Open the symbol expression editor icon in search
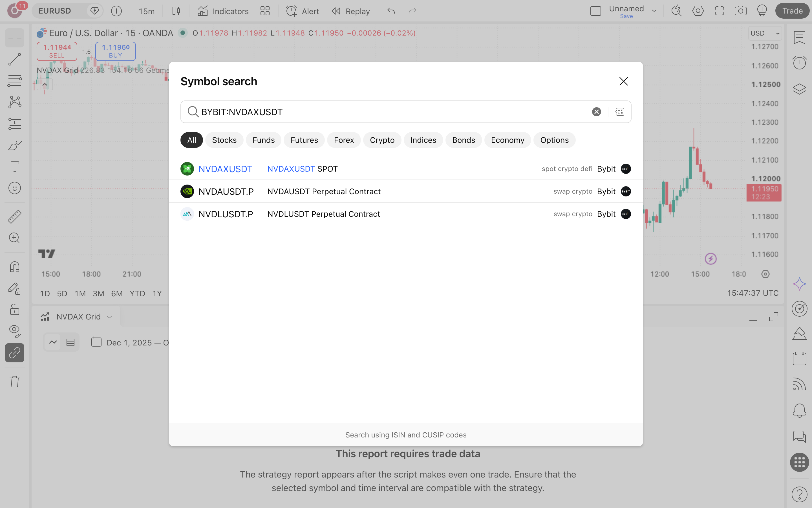This screenshot has width=812, height=508. pos(619,112)
